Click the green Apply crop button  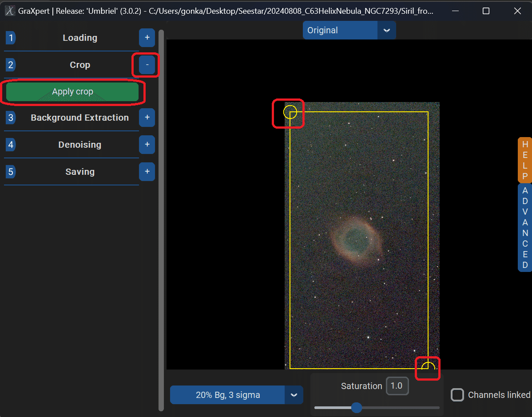pos(72,91)
